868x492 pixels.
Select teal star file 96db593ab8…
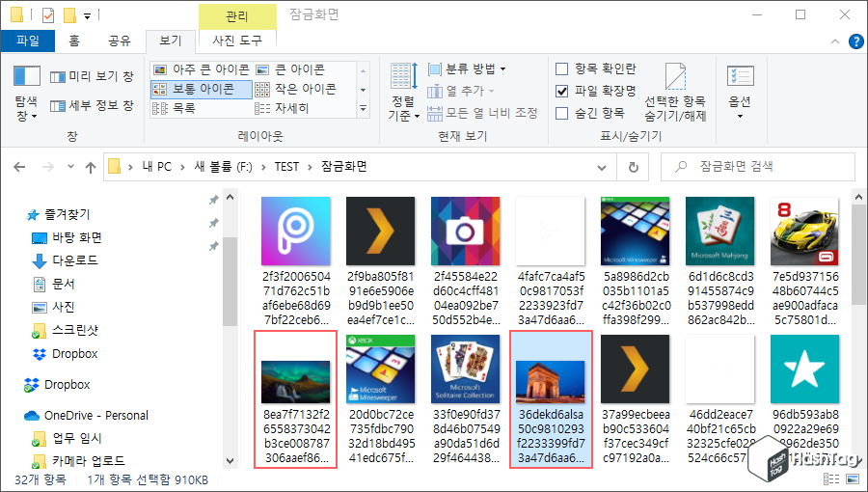tap(805, 399)
